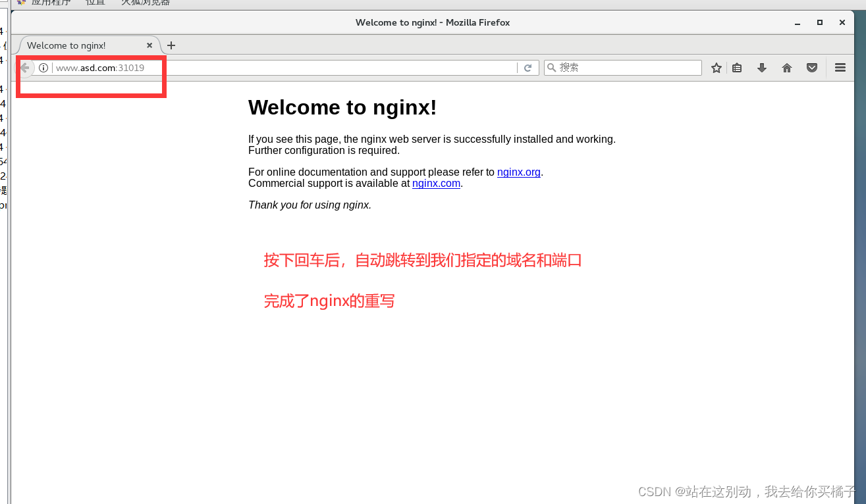Maximize the Firefox window
This screenshot has width=866, height=504.
click(x=820, y=22)
